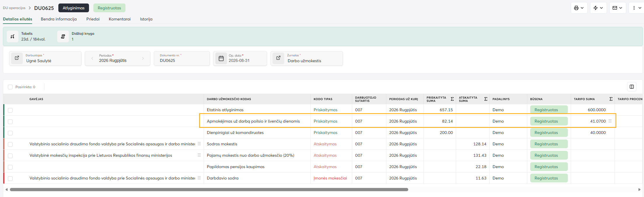Viewport: 644px width, 197px height.
Task: Open the Detalios eilutės tab
Action: tap(18, 19)
